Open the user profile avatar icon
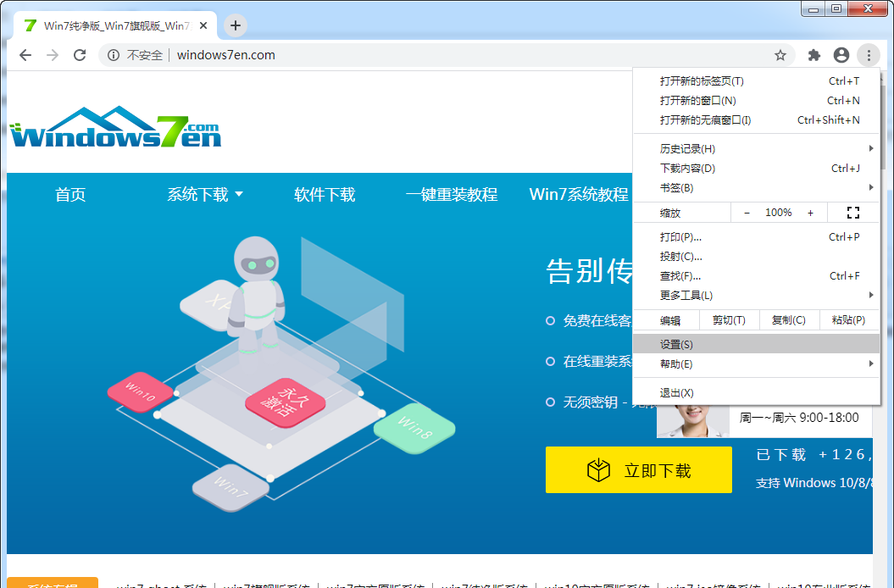 click(841, 55)
